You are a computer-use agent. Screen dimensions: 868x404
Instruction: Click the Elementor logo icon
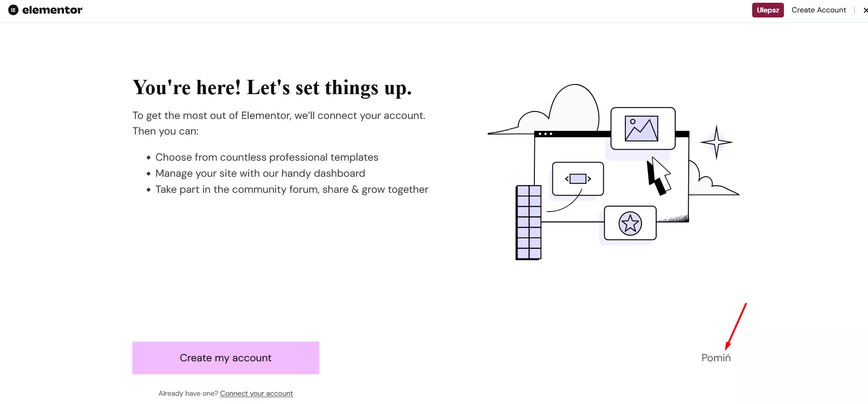click(13, 10)
